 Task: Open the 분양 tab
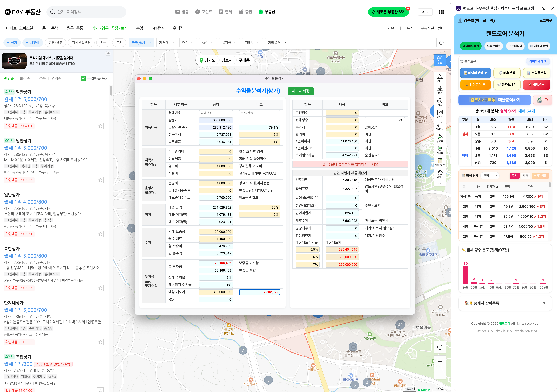[x=140, y=28]
